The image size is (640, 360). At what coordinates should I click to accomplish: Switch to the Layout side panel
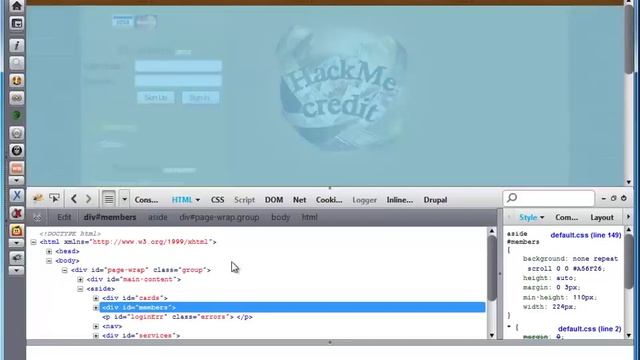tap(602, 218)
